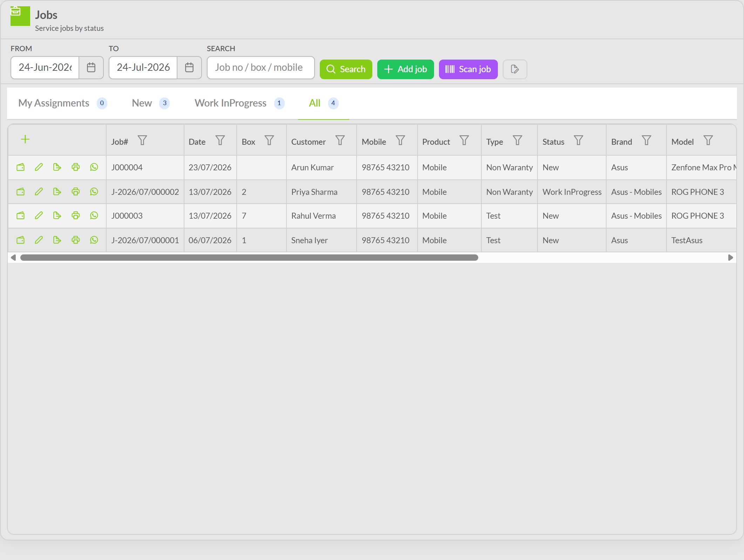The height and width of the screenshot is (560, 744).
Task: Switch to My Assignments tab
Action: (x=62, y=103)
